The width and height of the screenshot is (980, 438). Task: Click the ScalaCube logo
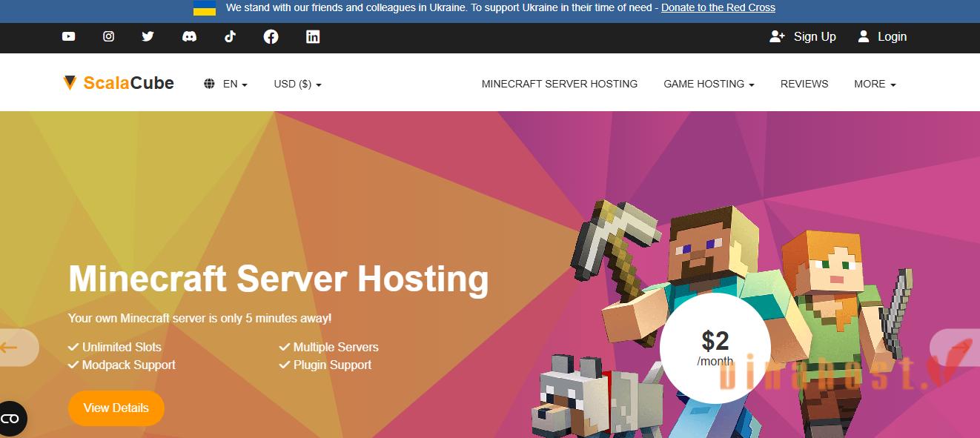click(x=119, y=83)
